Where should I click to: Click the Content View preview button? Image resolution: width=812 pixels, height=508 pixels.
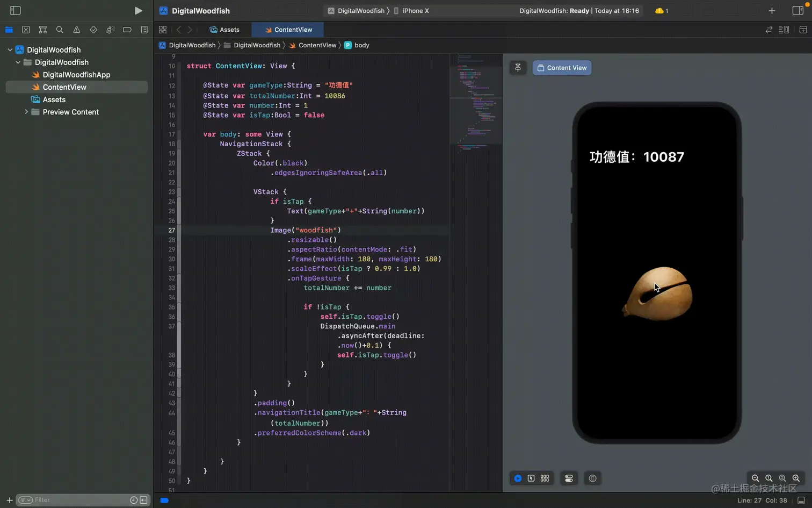pyautogui.click(x=562, y=68)
